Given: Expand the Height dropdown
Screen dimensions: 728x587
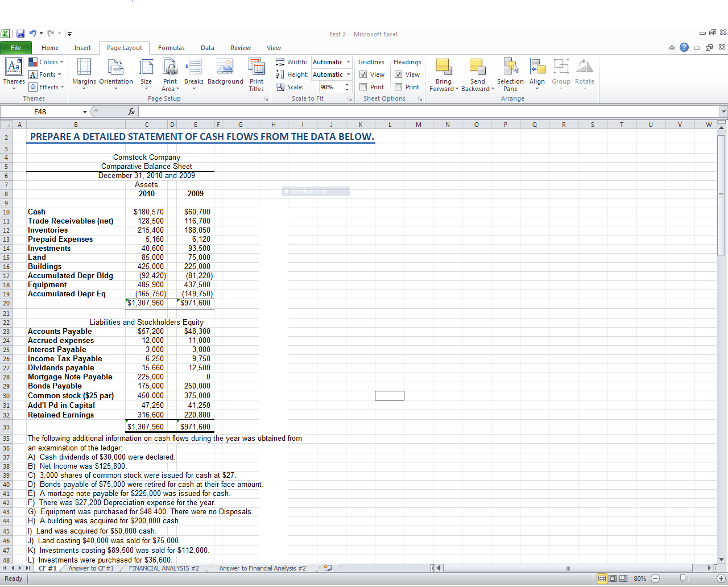Looking at the screenshot, I should [348, 75].
